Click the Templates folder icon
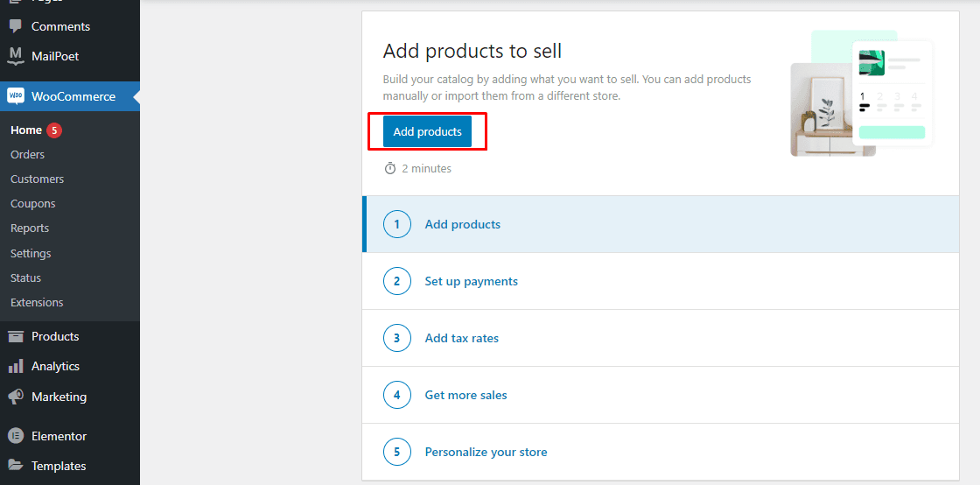The width and height of the screenshot is (980, 485). click(x=16, y=466)
